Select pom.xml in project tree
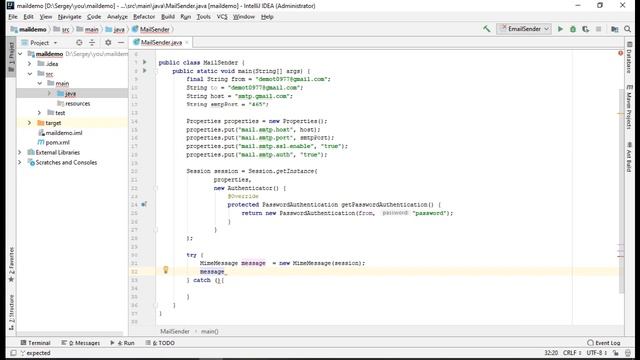This screenshot has width=640, height=360. [58, 142]
